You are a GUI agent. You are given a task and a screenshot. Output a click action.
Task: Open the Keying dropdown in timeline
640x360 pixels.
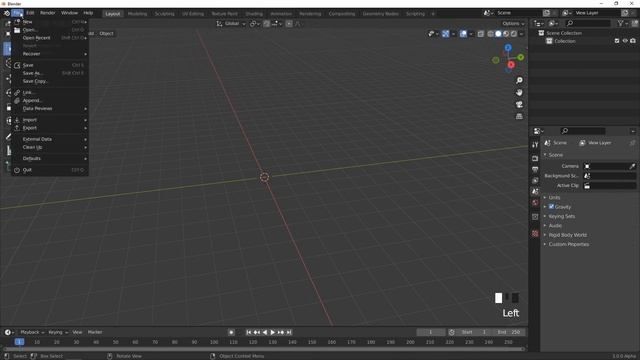58,332
